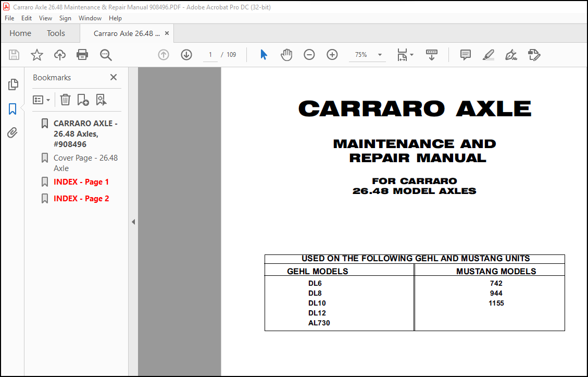Open bookmarks options list dropdown
588x377 pixels.
[41, 100]
